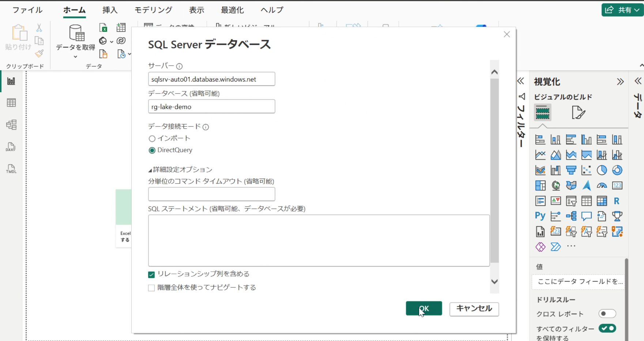Screen dimensions: 644x341
Task: Open the Model view in left sidebar
Action: [11, 125]
